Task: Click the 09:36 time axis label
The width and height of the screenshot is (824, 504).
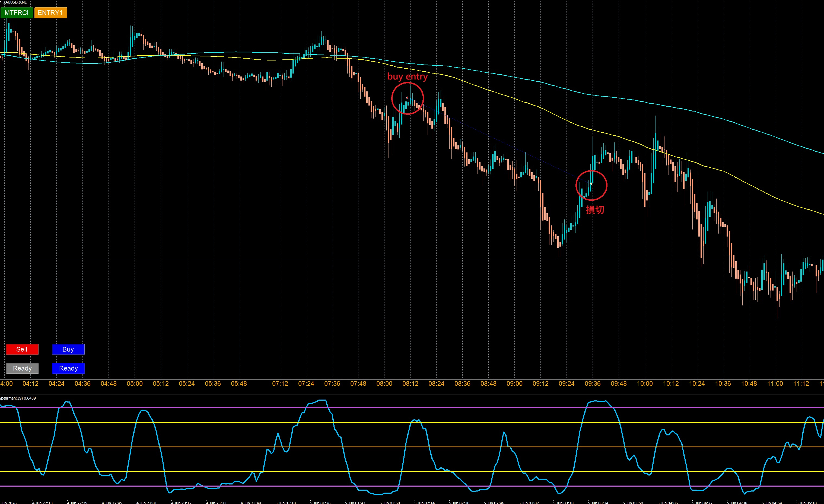Action: pyautogui.click(x=593, y=384)
